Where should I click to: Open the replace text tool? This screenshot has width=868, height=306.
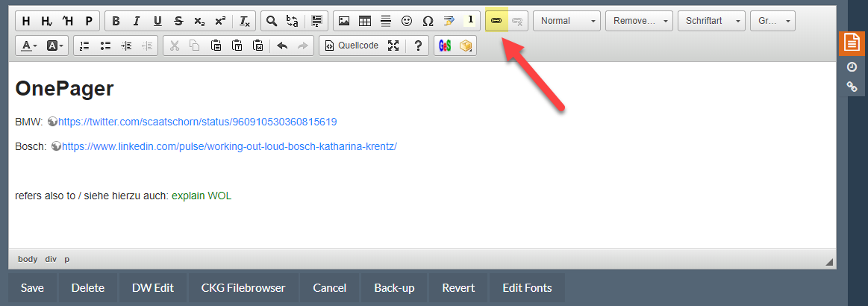[293, 21]
